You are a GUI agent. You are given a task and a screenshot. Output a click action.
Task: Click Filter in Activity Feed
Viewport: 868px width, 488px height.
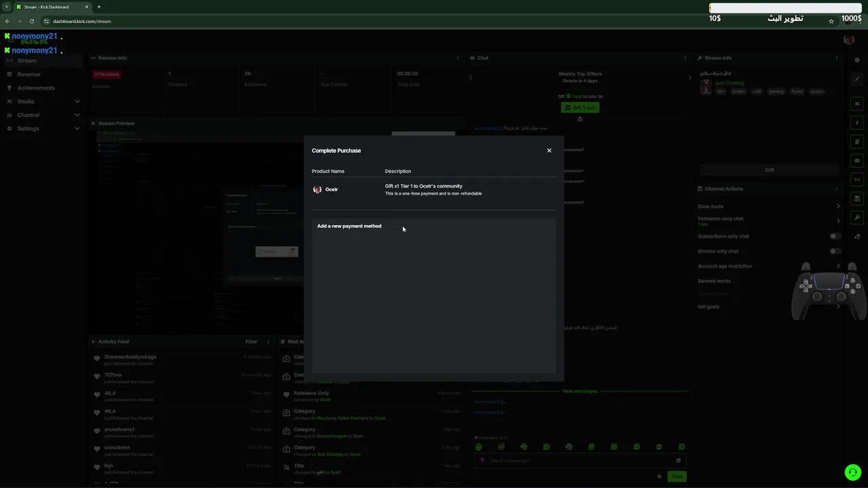[x=252, y=342]
